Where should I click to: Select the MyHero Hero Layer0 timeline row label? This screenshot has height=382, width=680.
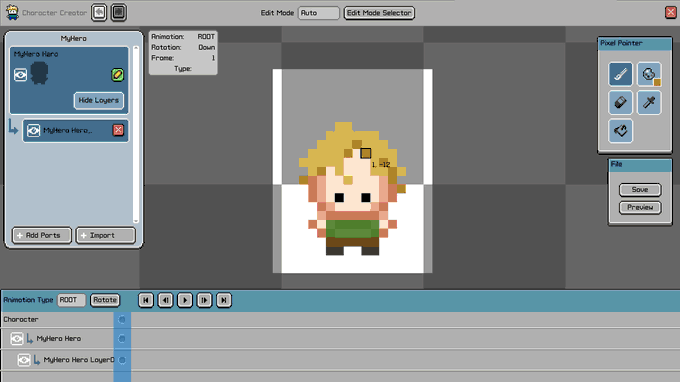(x=79, y=360)
